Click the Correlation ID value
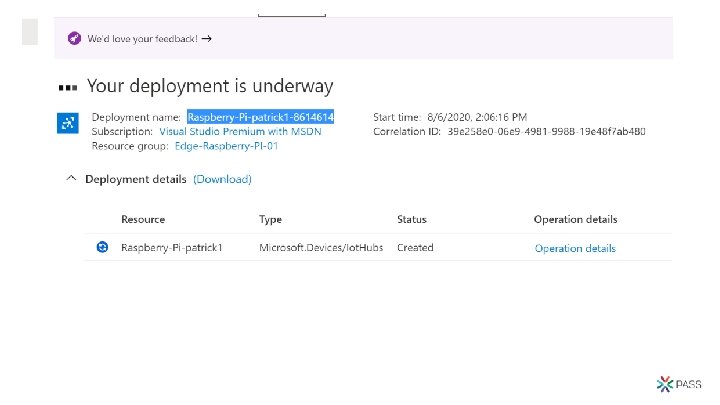720x405 pixels. 546,131
